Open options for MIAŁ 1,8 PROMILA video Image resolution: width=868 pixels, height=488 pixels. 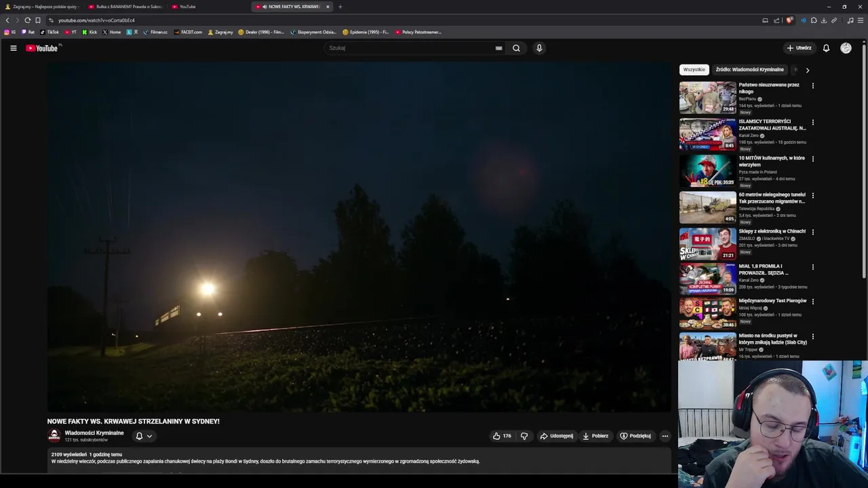tap(812, 268)
